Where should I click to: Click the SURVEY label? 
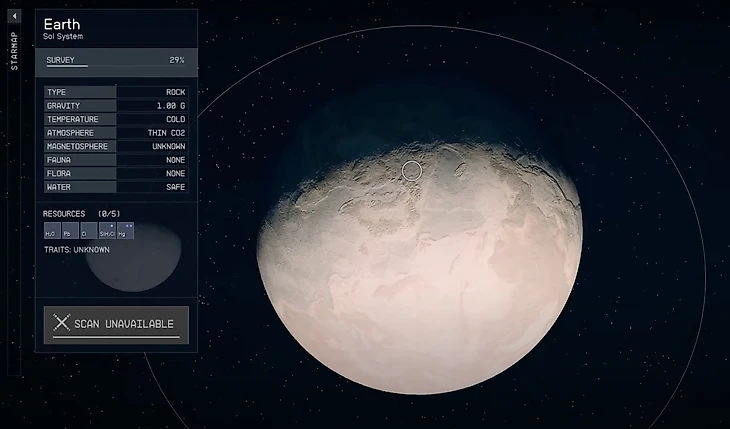tap(61, 60)
